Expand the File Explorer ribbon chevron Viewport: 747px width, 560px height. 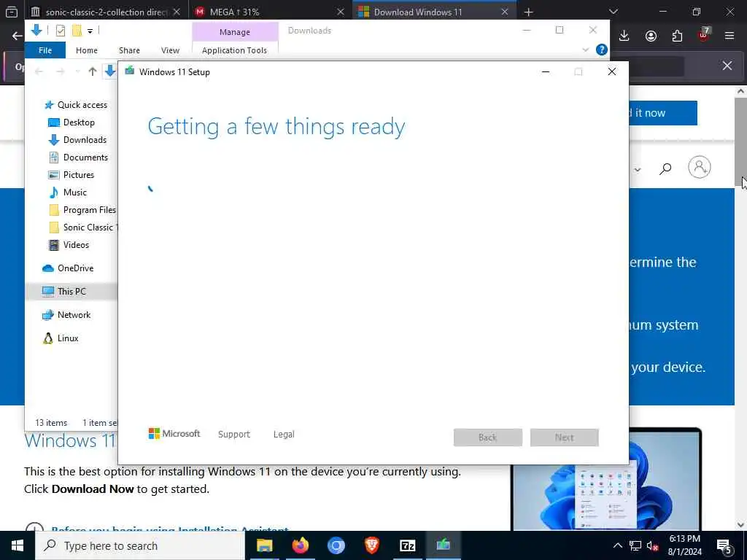point(586,50)
